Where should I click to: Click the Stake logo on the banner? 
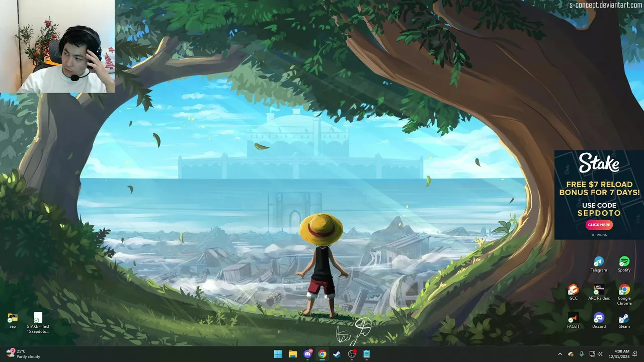point(599,163)
